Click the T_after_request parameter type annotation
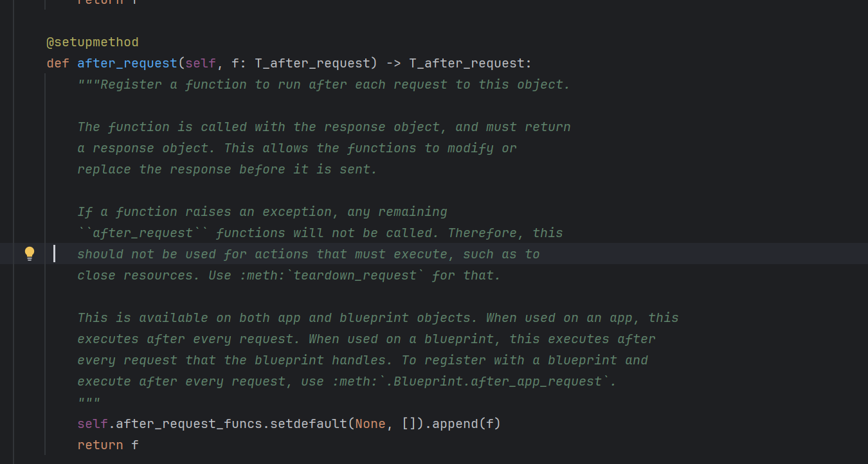Screen dimensions: 868x464 point(312,64)
